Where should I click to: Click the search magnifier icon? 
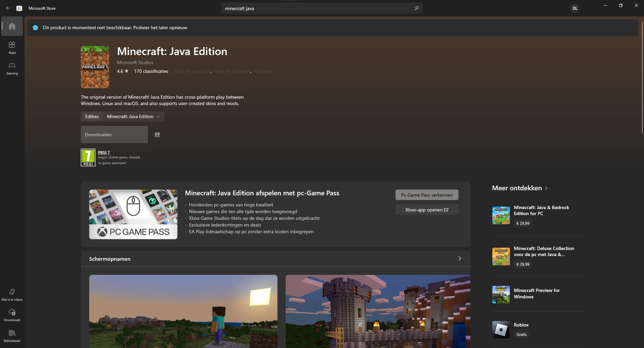click(417, 8)
